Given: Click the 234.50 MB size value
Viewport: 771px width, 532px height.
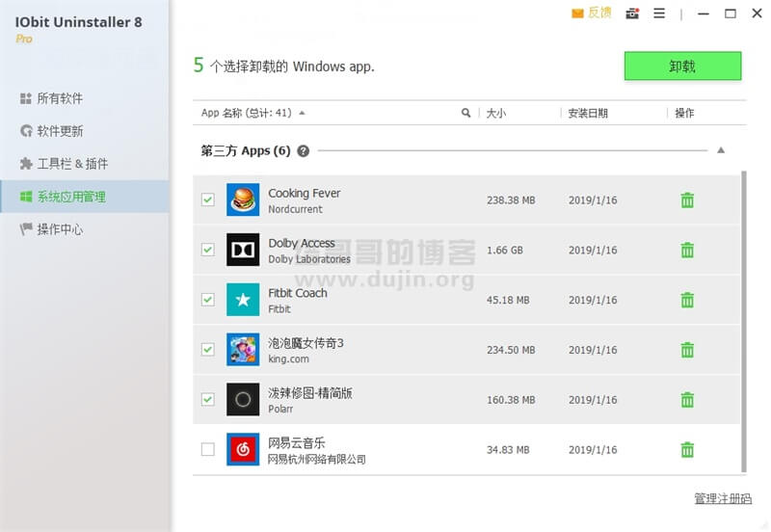Looking at the screenshot, I should pyautogui.click(x=511, y=350).
